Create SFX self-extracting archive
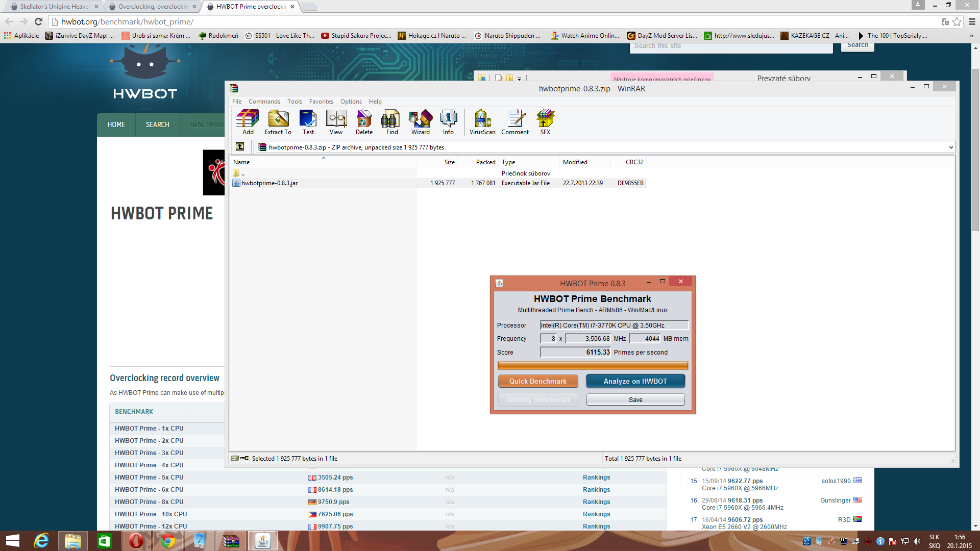The image size is (980, 551). (545, 122)
